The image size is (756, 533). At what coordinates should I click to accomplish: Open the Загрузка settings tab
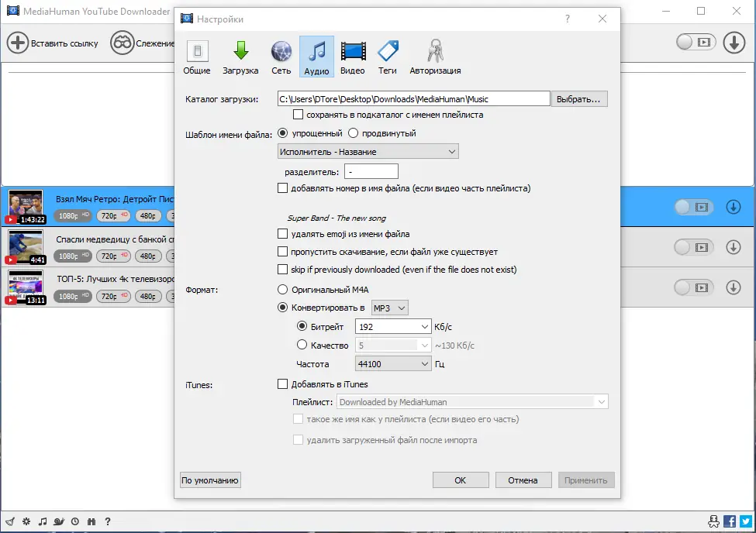click(240, 57)
